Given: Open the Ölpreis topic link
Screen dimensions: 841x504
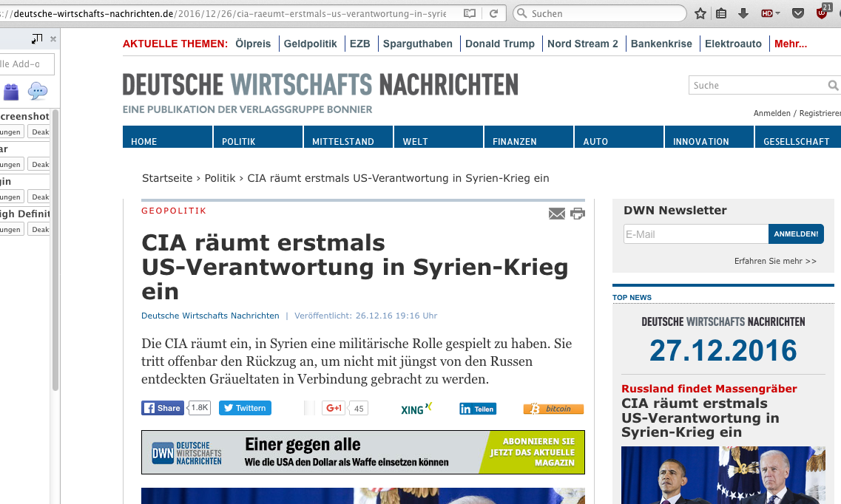Looking at the screenshot, I should click(x=253, y=44).
